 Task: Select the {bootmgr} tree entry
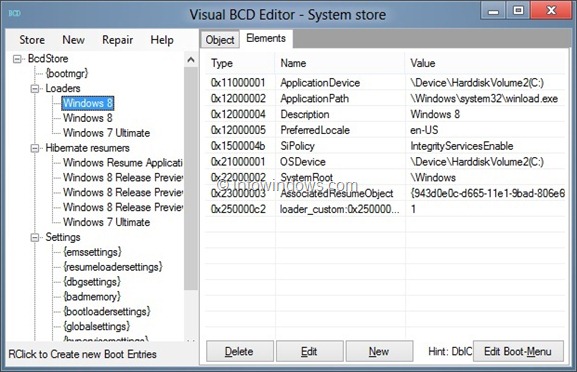coord(67,73)
